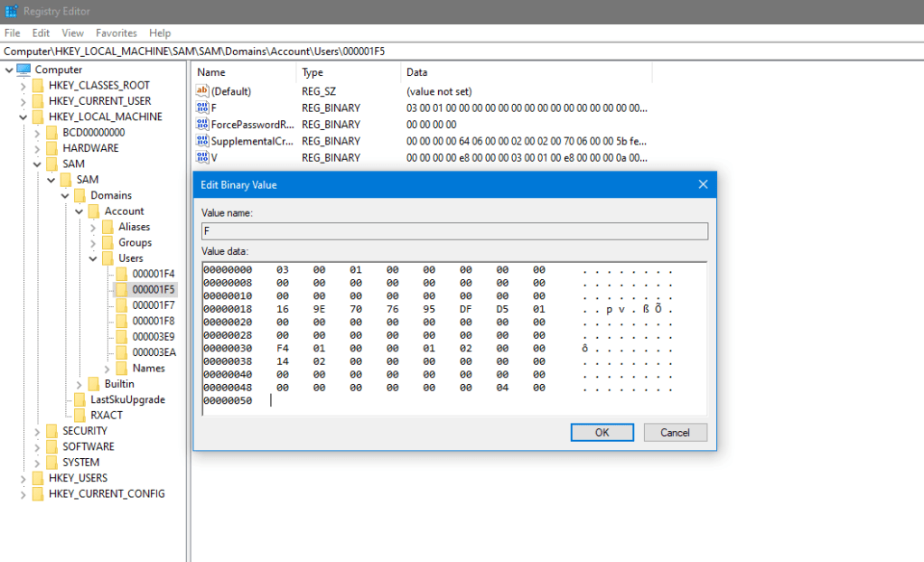Click the binary icon next to SupplementalCr... value

click(x=202, y=141)
